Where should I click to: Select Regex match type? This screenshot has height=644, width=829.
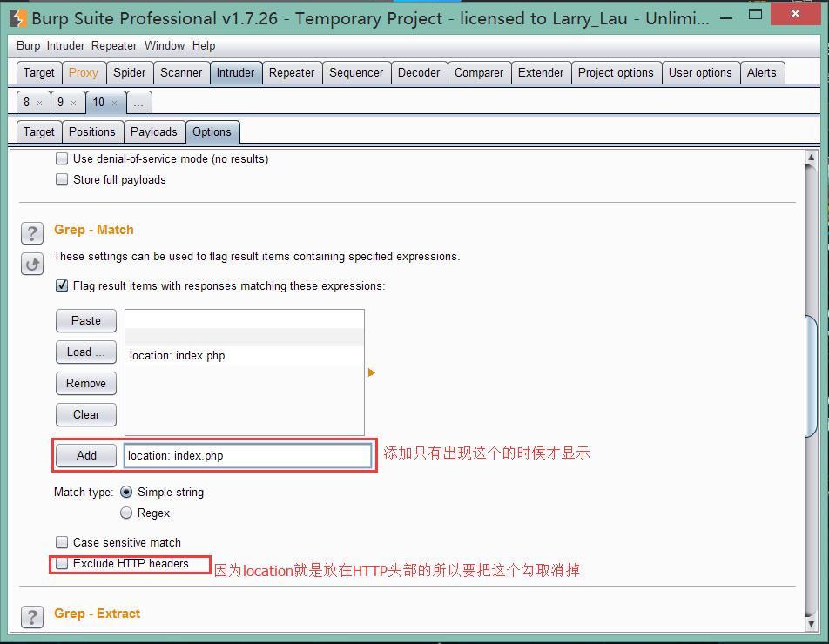126,513
